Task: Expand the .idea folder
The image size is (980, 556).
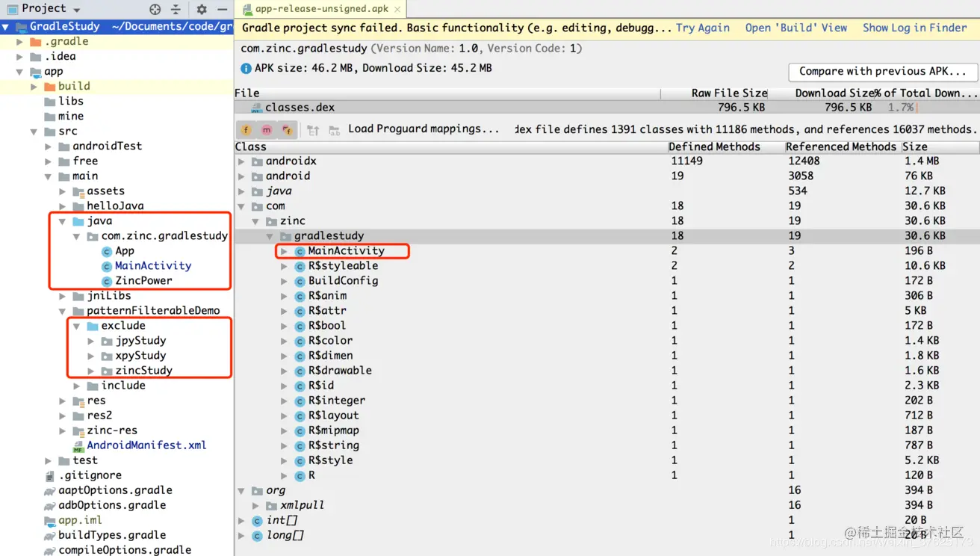Action: [x=20, y=57]
